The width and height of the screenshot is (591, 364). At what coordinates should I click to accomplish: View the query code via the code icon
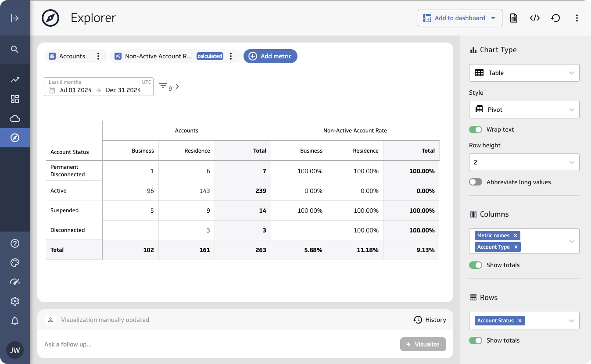point(534,18)
